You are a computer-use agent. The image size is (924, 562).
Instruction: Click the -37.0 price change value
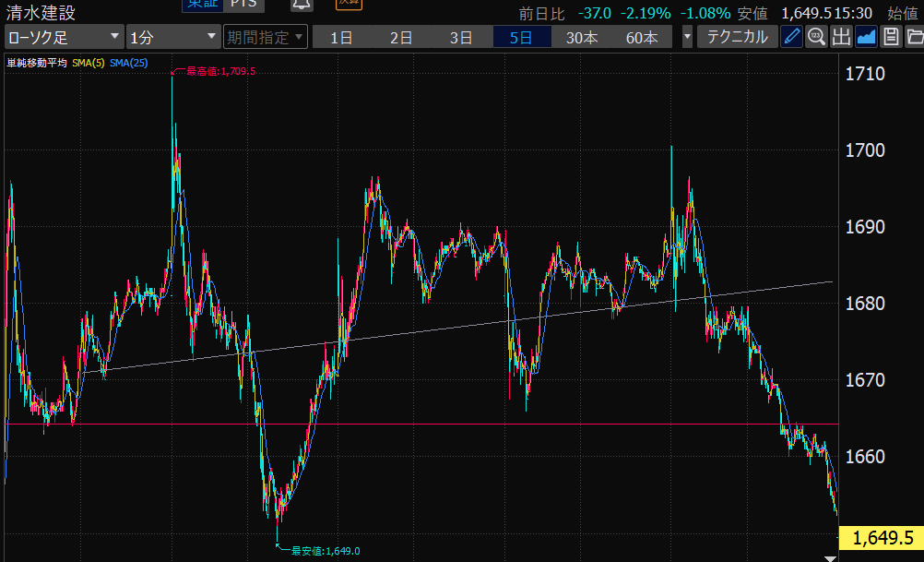(595, 13)
